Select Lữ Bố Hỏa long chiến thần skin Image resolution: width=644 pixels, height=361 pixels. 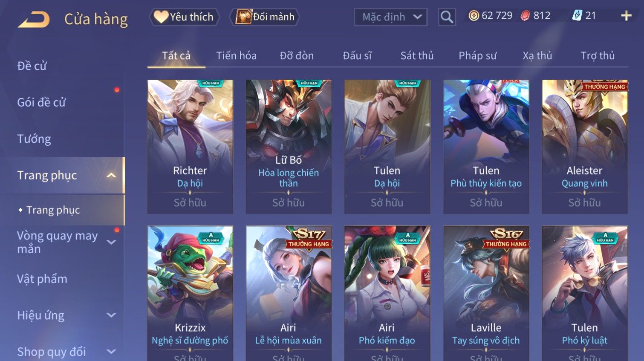[289, 147]
